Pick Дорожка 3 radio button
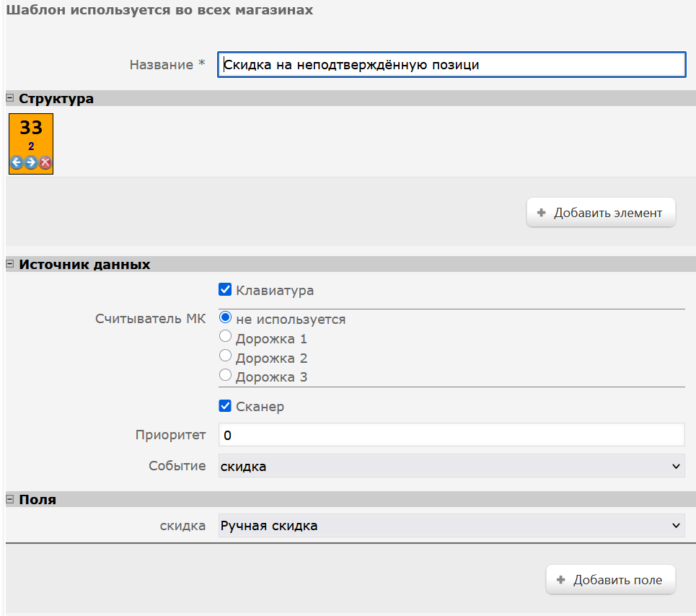This screenshot has width=696, height=616. (225, 375)
